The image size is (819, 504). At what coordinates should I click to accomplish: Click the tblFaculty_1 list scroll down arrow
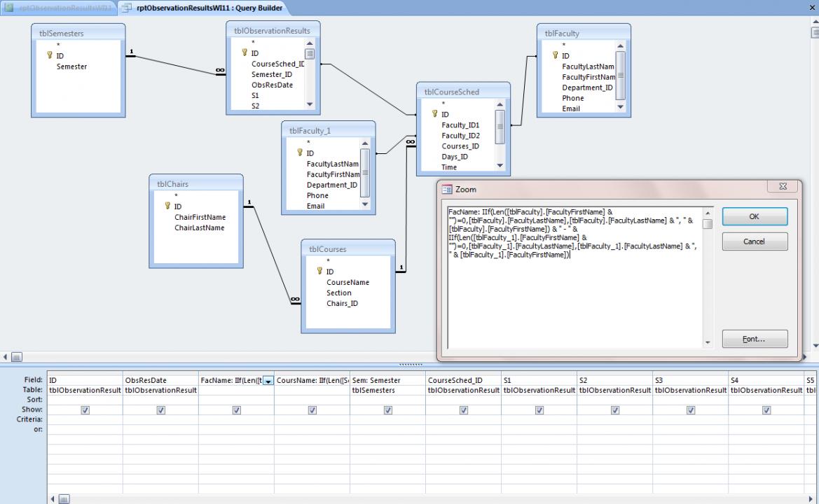(x=365, y=204)
